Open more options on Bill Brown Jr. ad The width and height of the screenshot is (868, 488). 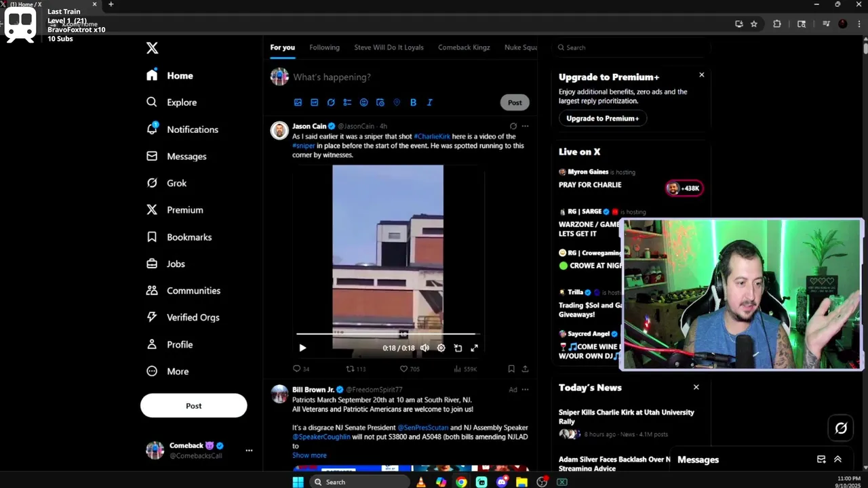[525, 390]
